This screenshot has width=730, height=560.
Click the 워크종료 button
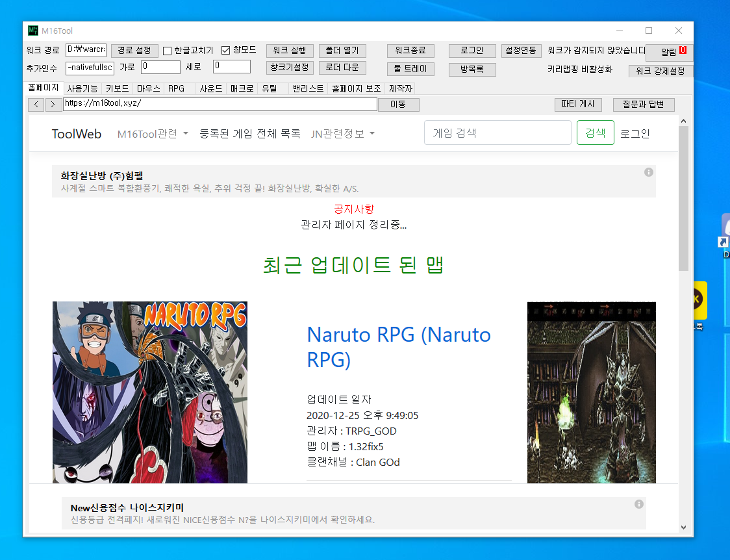(x=410, y=50)
